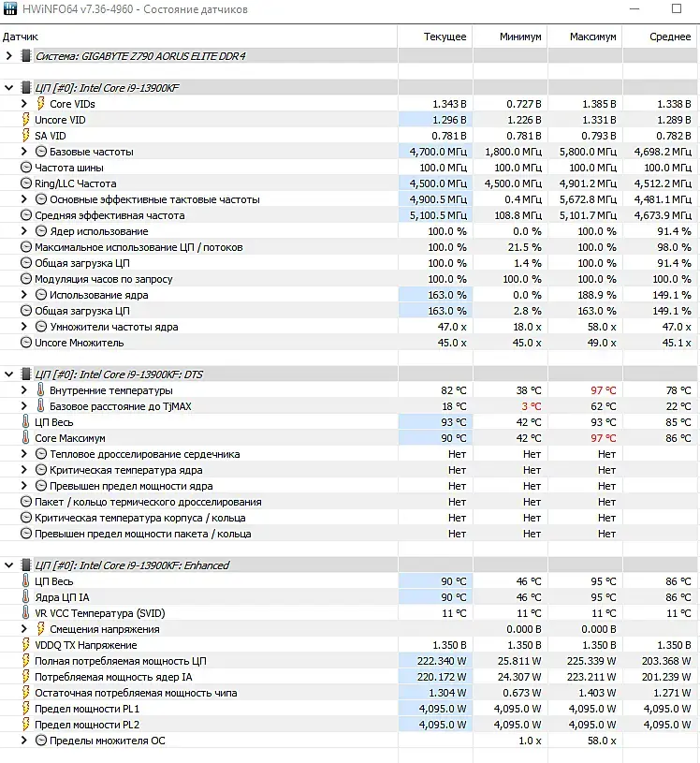This screenshot has height=763, width=700.
Task: Expand the Смещения напряжения row
Action: click(23, 629)
